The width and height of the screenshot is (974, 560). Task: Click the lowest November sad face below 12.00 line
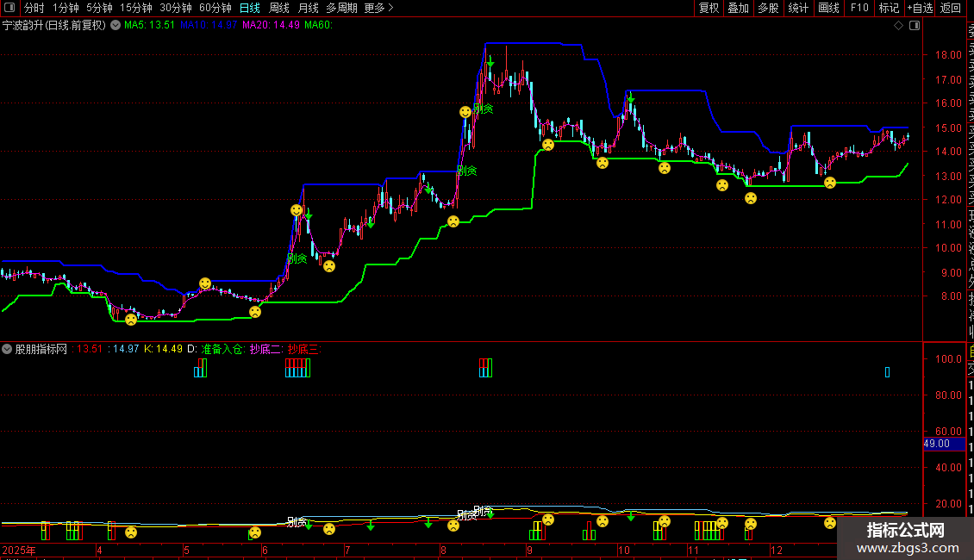[x=751, y=198]
